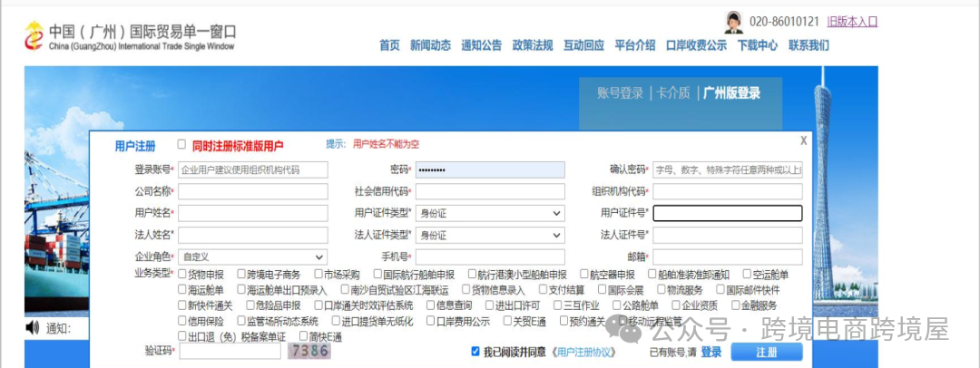
Task: Open the 法人证件类型 dropdown
Action: (x=490, y=235)
